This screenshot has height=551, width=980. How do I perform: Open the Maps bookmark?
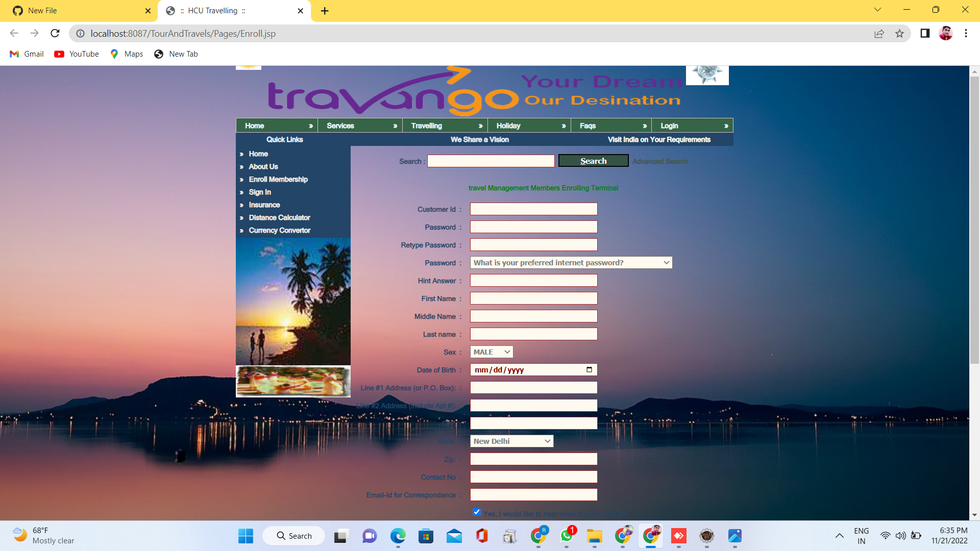point(126,54)
